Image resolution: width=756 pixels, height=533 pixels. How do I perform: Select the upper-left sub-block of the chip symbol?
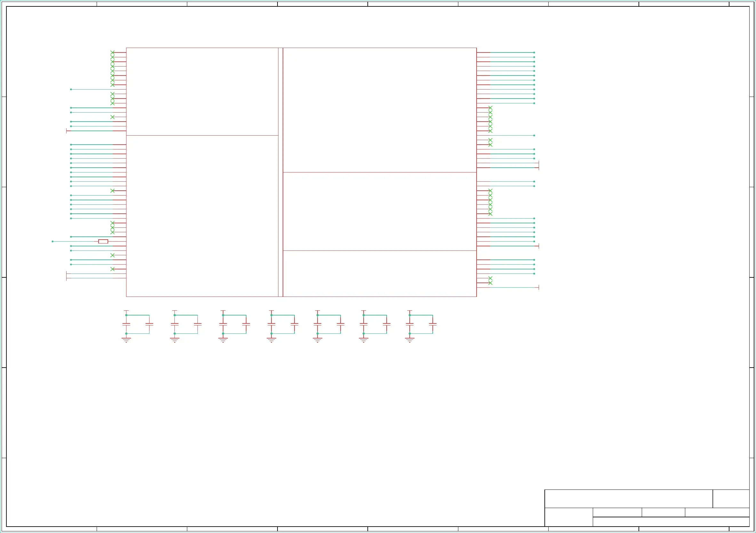click(x=202, y=91)
